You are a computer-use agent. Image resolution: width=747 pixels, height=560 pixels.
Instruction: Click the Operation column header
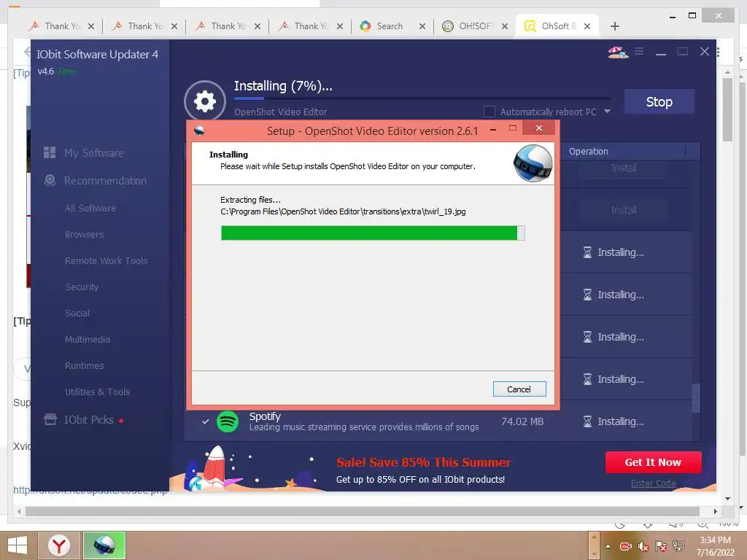point(589,152)
